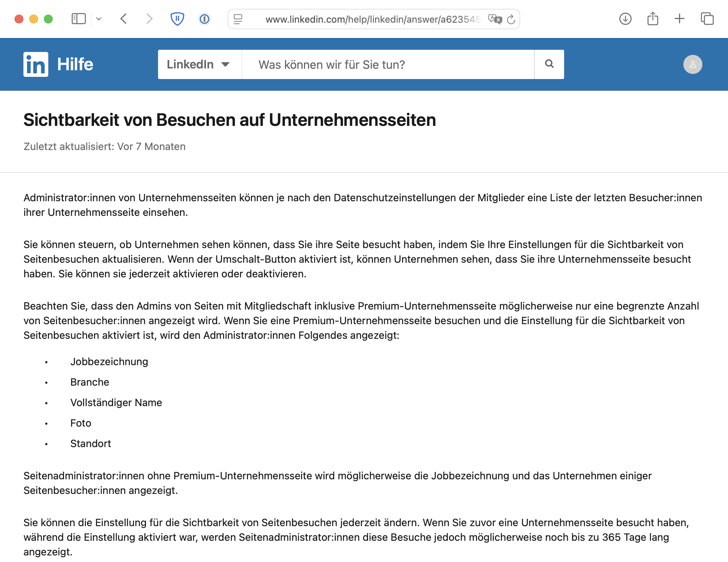Click the linkedin.com URL address bar
This screenshot has height=562, width=728.
(372, 19)
